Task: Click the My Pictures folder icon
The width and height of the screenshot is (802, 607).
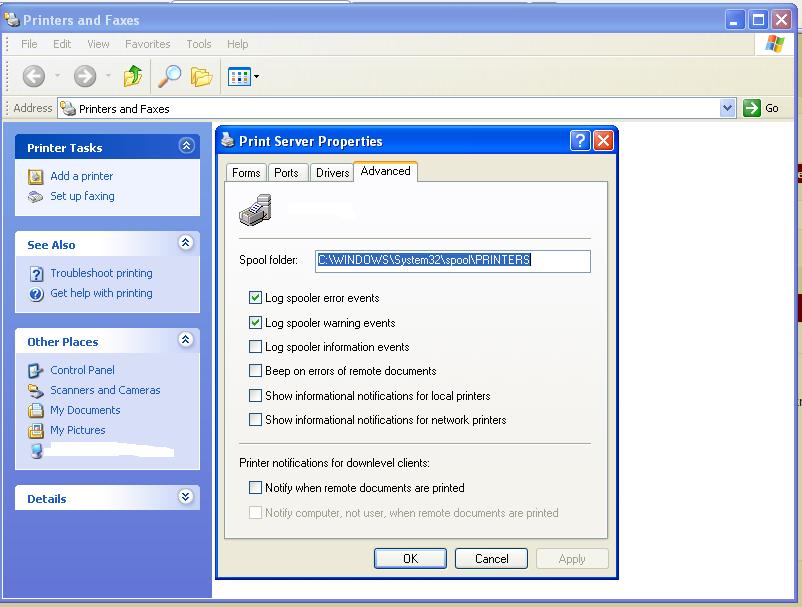Action: pyautogui.click(x=35, y=431)
